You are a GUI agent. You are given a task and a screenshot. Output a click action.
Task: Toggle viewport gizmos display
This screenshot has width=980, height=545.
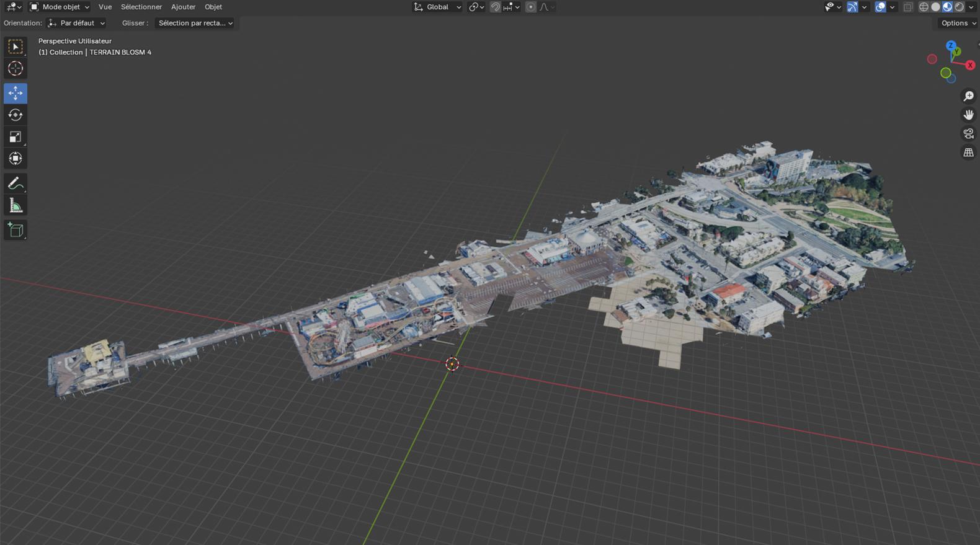(852, 7)
